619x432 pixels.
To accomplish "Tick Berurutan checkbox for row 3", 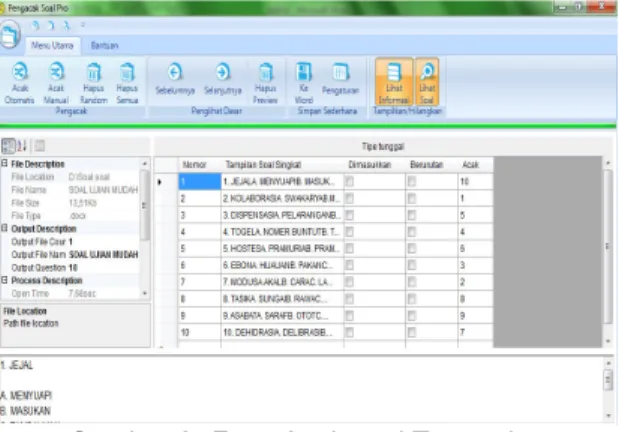I will click(x=412, y=215).
